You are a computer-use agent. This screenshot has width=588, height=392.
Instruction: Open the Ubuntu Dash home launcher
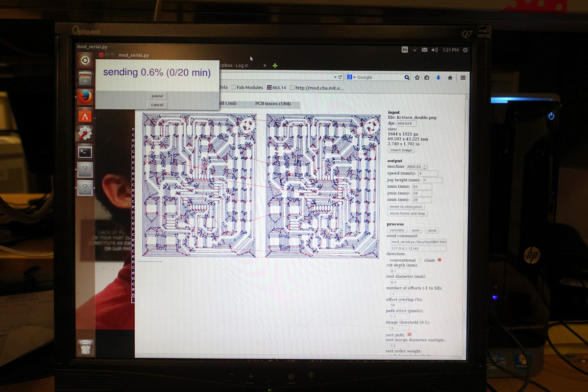click(x=85, y=61)
